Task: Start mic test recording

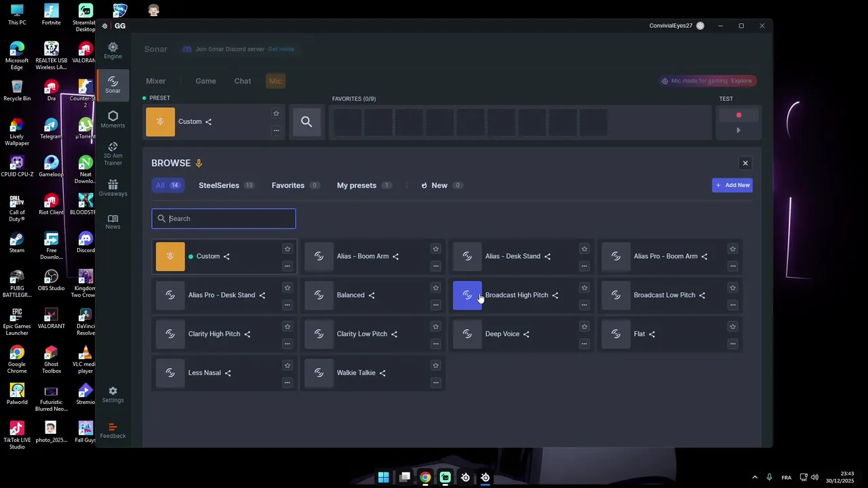Action: (738, 115)
